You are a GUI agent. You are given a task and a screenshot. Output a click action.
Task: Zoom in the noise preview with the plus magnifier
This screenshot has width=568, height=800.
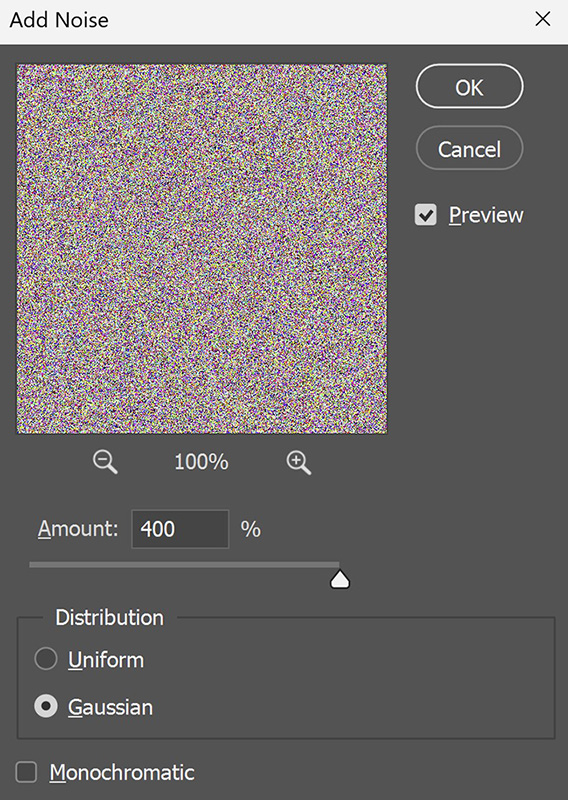pos(299,462)
